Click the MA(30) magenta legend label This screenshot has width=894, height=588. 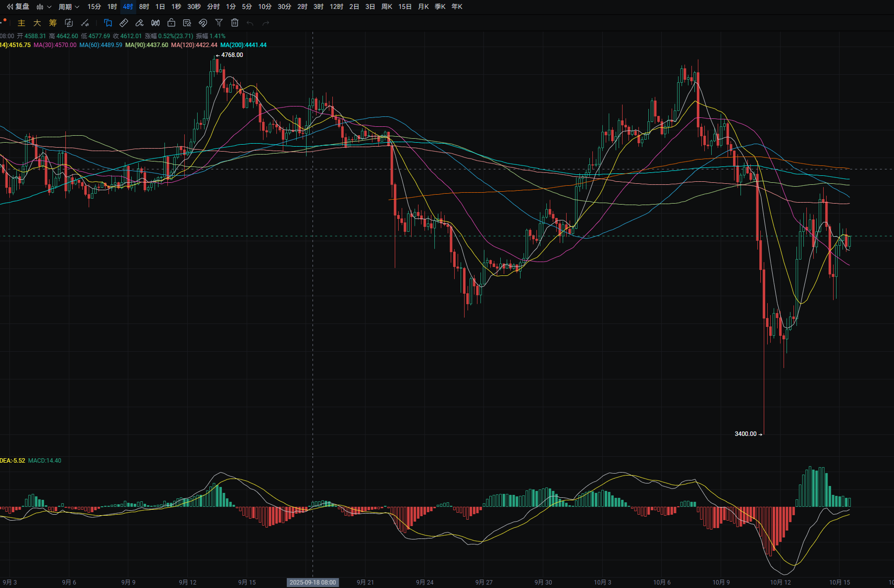point(55,45)
